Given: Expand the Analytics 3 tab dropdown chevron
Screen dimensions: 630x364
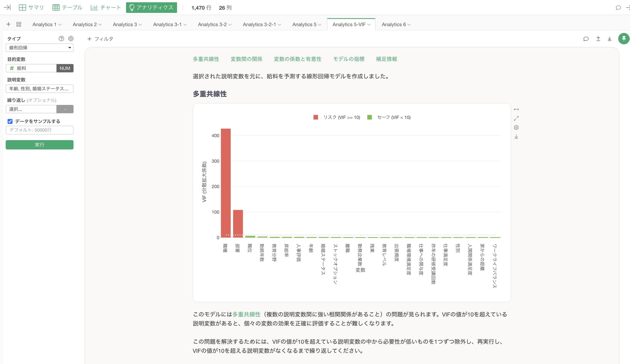Looking at the screenshot, I should tap(140, 25).
